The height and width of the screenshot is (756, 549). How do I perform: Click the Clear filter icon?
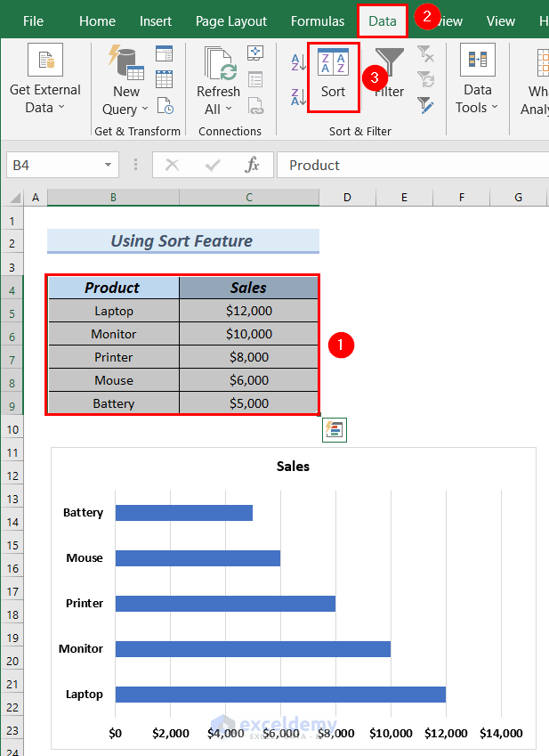425,55
